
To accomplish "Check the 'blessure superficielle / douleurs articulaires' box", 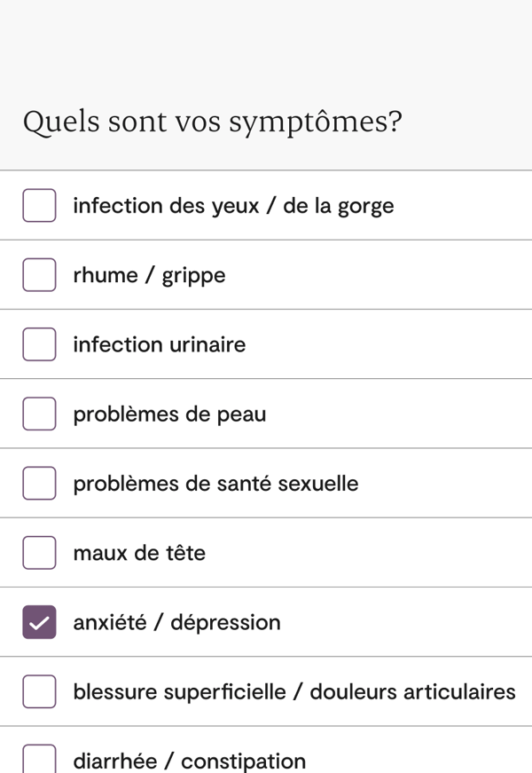I will pos(39,691).
